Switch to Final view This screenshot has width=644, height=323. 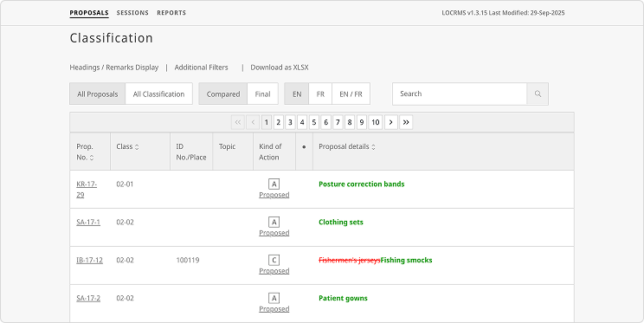coord(262,94)
